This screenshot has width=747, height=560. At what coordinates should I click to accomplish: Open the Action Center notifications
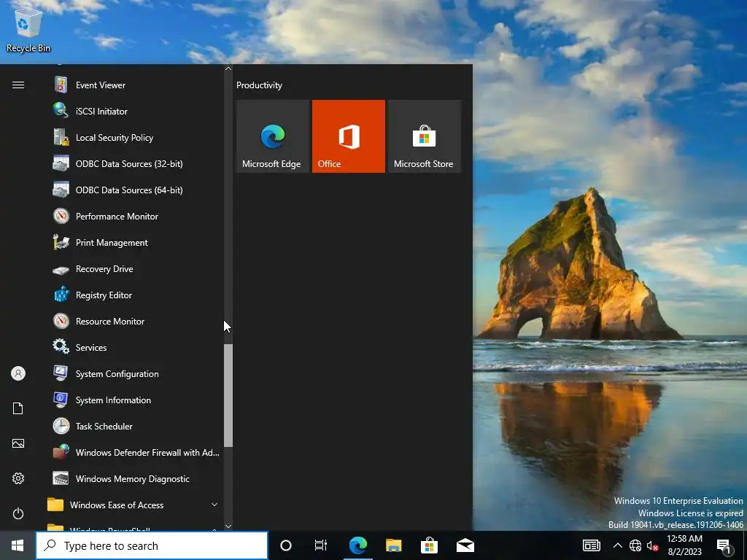point(724,545)
